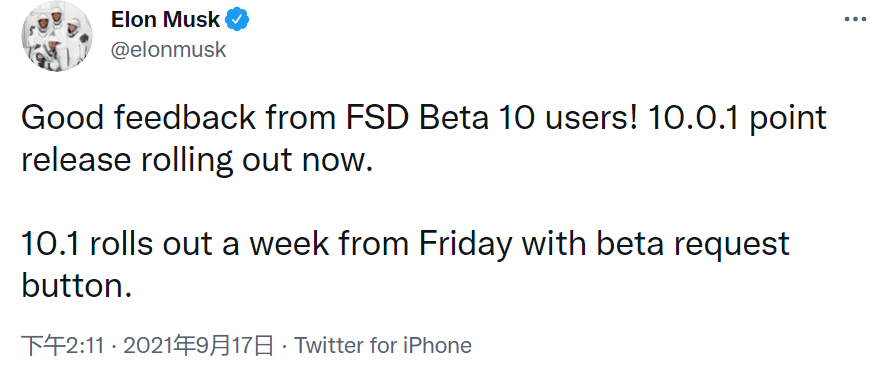Click the "10.0.1" version number
This screenshot has height=380, width=889.
[692, 118]
